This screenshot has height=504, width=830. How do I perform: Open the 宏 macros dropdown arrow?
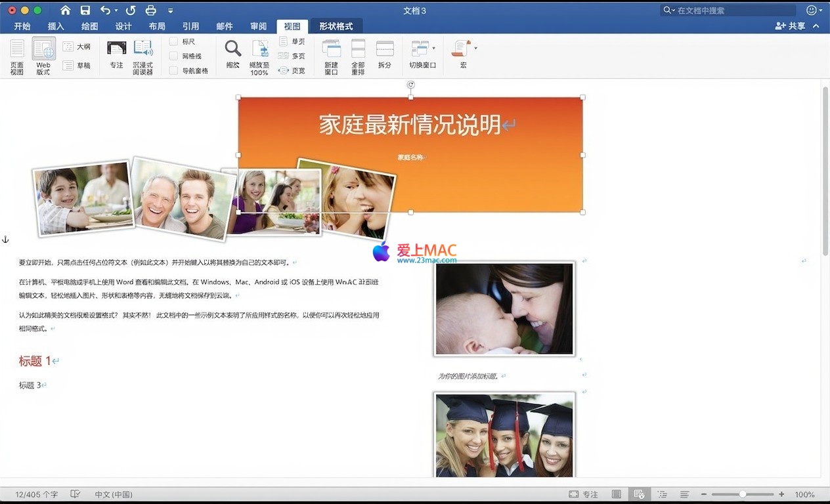coord(475,48)
